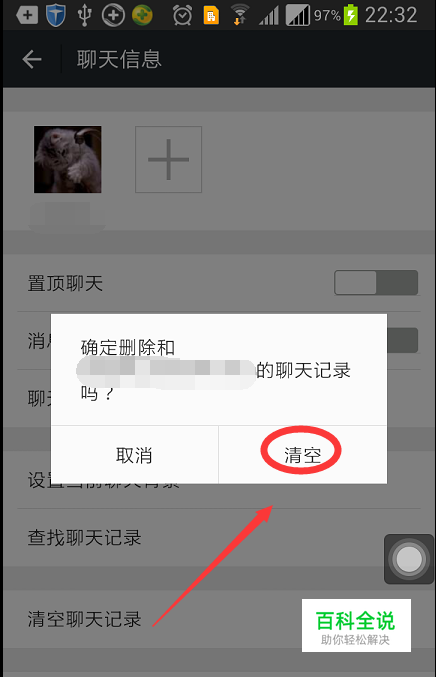Toggle the 置顶聊天 switch
This screenshot has height=677, width=436.
tap(376, 283)
